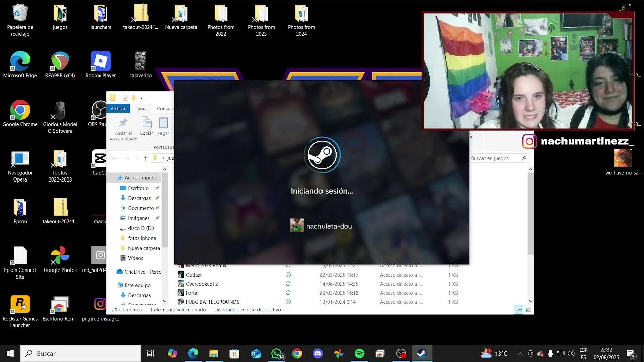Click Anclar al Acceso rápido in ribbon
The height and width of the screenshot is (362, 644).
tap(123, 129)
